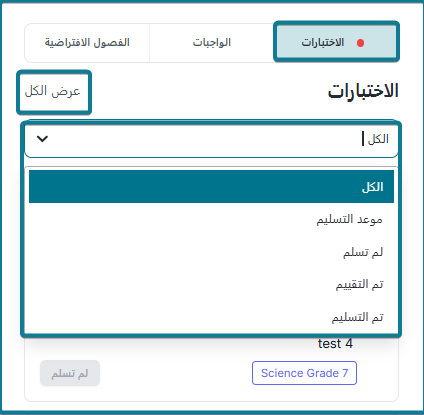Open the test 4 quiz title
Screen dimensions: 424x415
(x=335, y=344)
